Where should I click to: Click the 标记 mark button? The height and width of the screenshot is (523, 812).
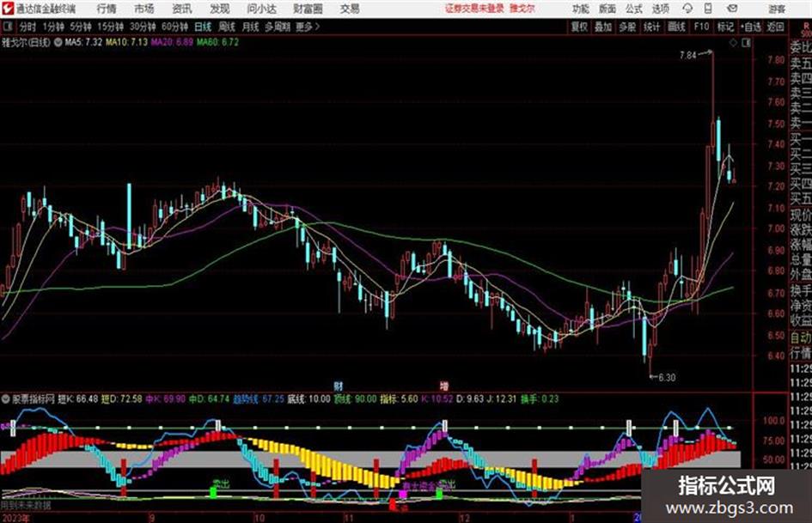point(725,27)
